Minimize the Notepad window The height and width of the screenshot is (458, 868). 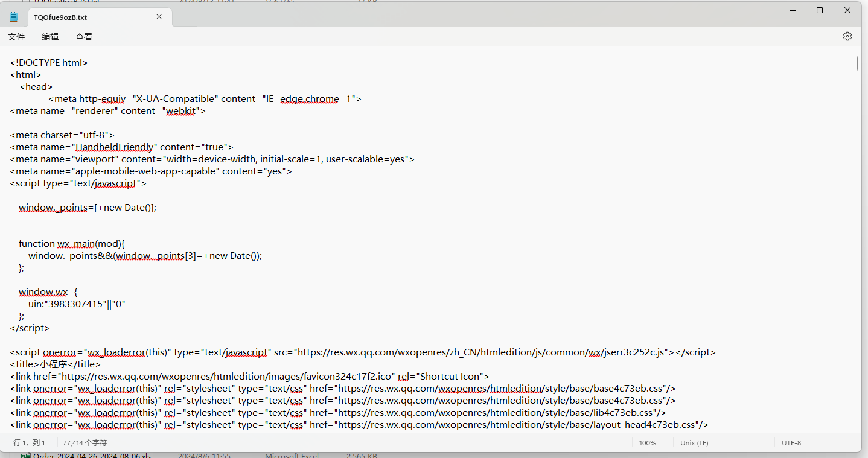point(791,10)
